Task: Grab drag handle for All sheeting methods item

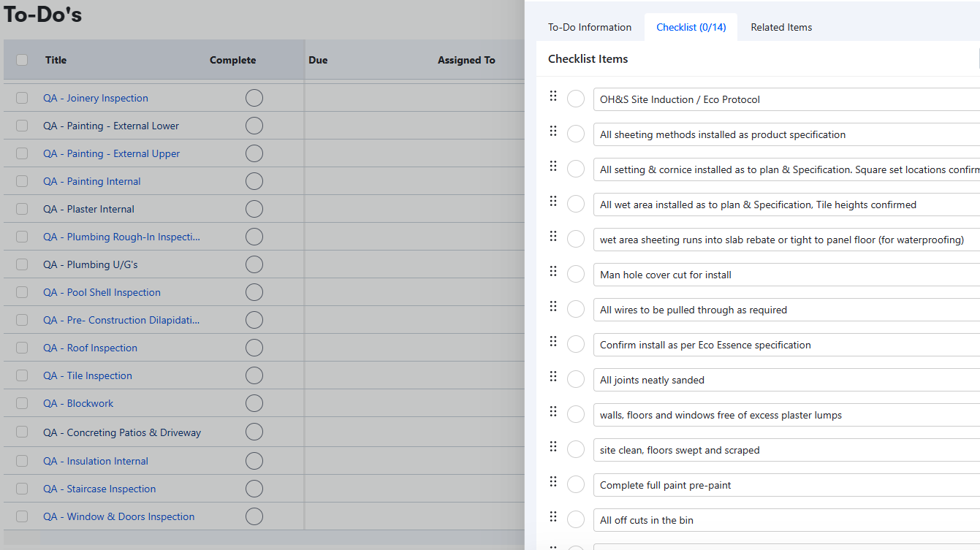Action: (553, 131)
